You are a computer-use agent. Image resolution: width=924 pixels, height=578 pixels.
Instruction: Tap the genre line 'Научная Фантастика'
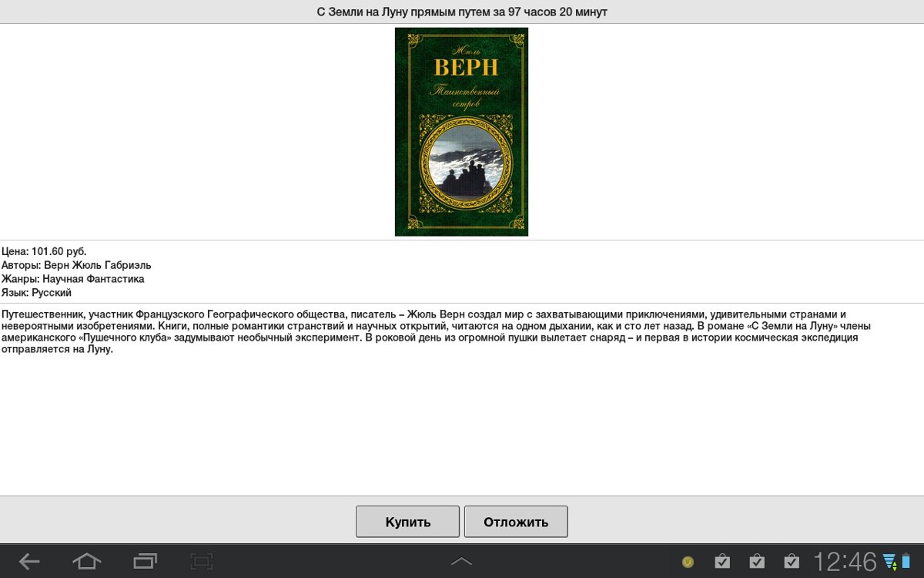(x=93, y=279)
